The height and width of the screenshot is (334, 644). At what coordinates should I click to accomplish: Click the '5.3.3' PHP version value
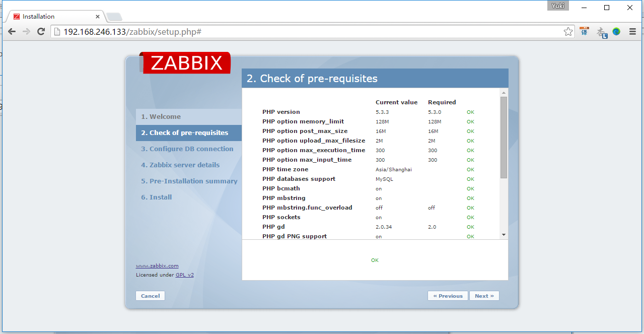[x=383, y=112]
